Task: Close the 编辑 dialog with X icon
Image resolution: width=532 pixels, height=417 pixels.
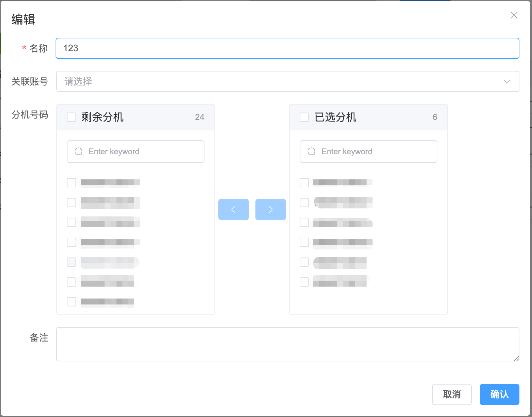Action: click(514, 16)
